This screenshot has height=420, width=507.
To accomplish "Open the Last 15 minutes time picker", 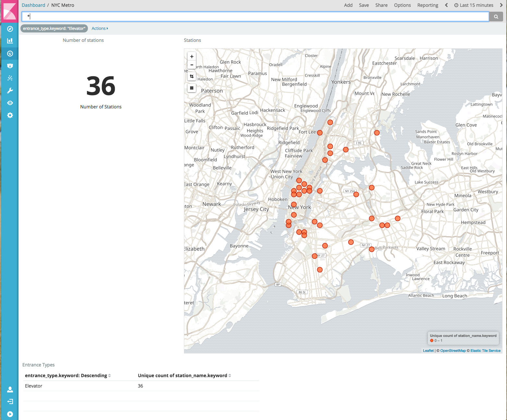I will click(474, 5).
